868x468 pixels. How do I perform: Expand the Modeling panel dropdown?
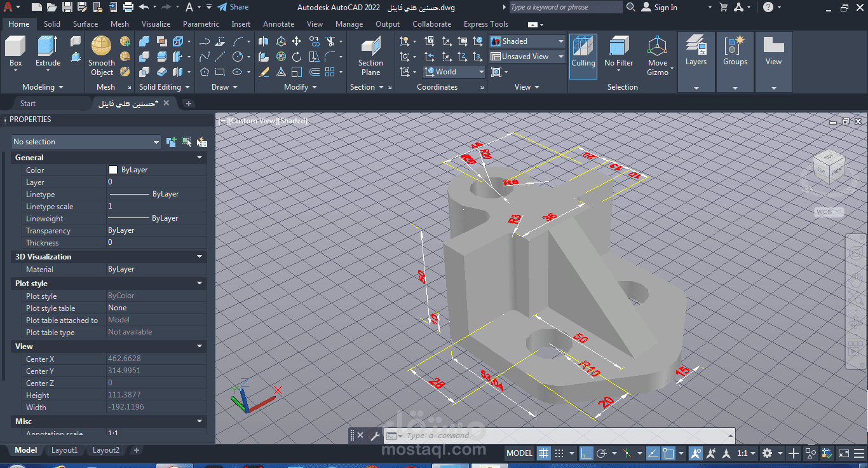tap(43, 87)
